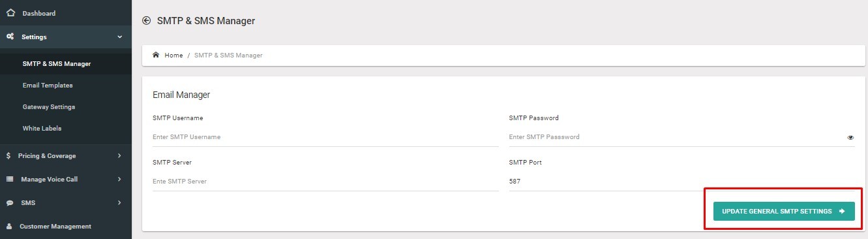Click Update General SMTP Settings button

coord(784,211)
